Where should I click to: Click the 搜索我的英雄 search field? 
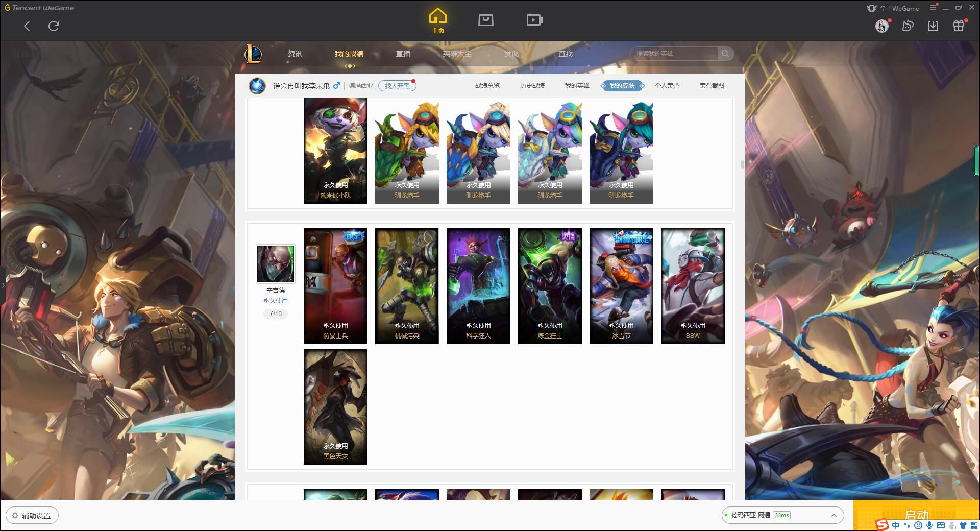tap(675, 54)
